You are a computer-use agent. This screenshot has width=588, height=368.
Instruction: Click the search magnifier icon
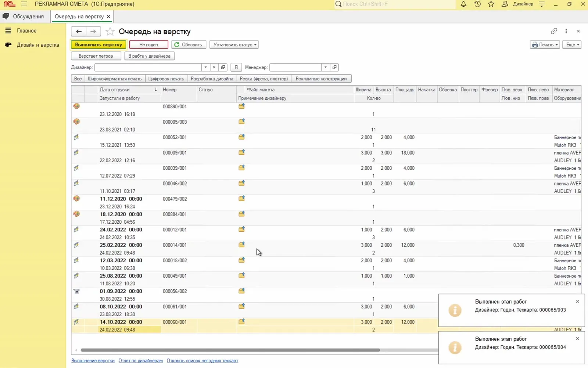[338, 4]
